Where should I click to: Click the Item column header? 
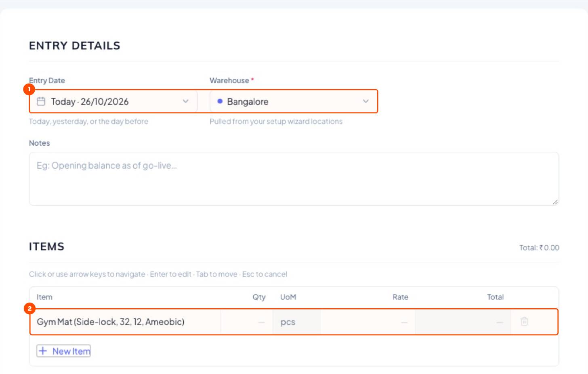(x=44, y=297)
